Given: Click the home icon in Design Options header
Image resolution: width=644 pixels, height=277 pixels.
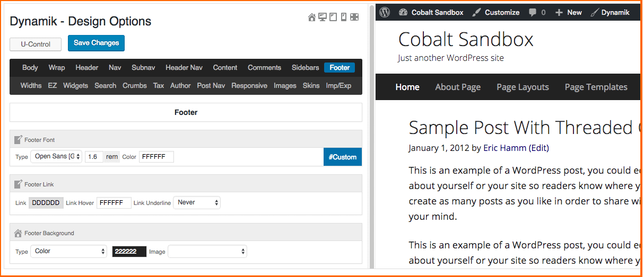Looking at the screenshot, I should (312, 17).
